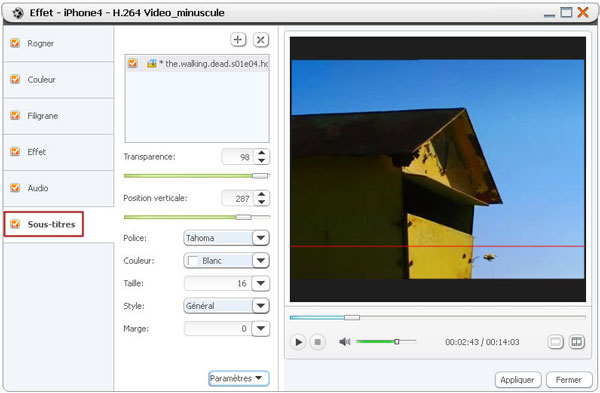Screen dimensions: 600x393
Task: Click the app icon in title bar
Action: coord(18,13)
